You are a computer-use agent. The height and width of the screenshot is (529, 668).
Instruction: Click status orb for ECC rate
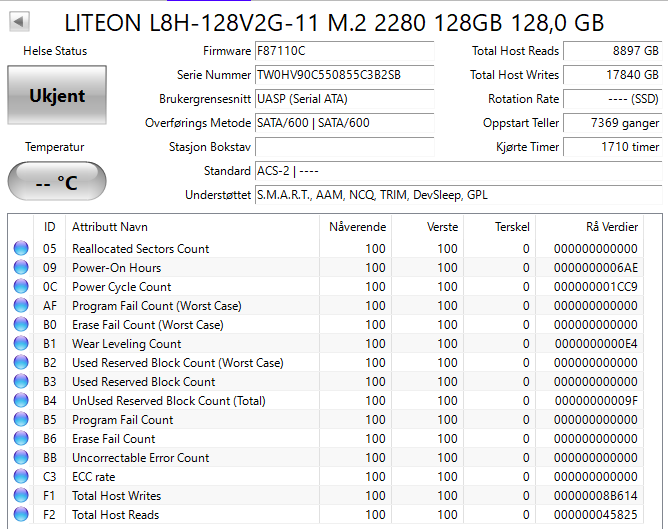(21, 476)
